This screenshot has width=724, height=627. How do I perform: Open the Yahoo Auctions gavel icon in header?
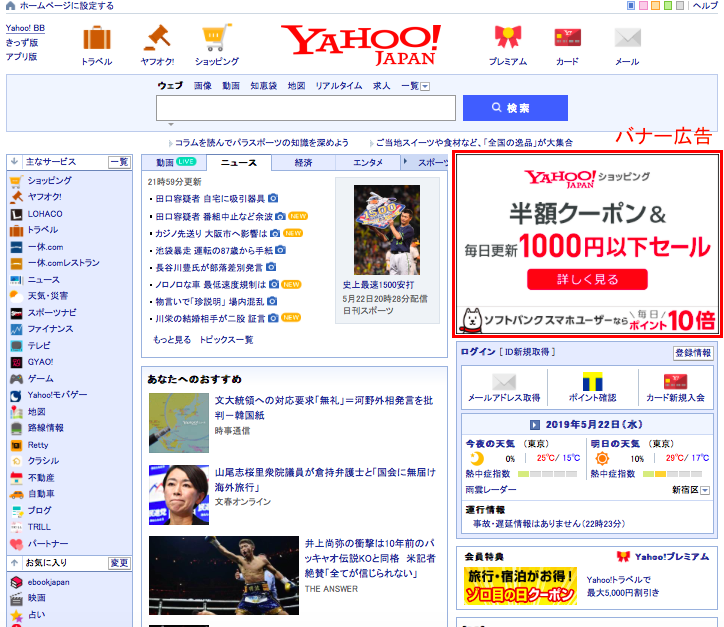tap(157, 38)
